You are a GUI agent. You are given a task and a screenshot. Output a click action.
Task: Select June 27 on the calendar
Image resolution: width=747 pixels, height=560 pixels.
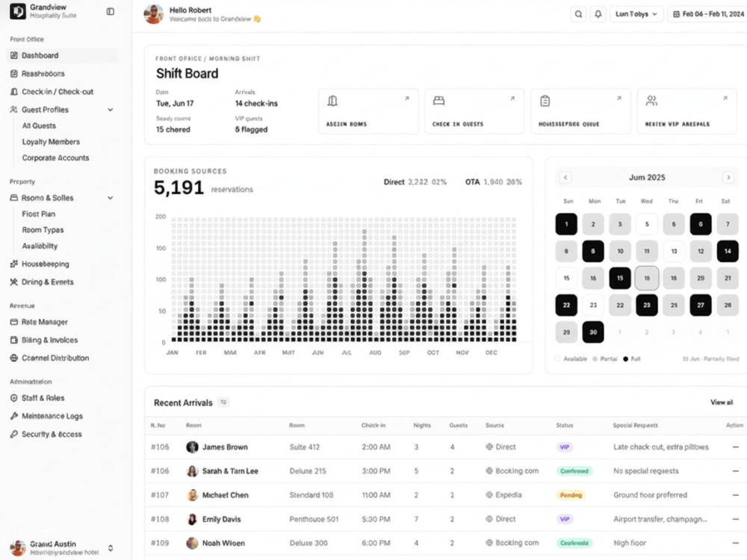pos(701,305)
